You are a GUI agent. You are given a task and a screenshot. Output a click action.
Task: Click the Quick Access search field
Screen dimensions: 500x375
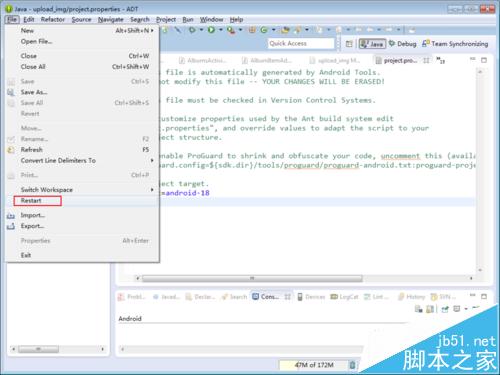click(x=301, y=43)
